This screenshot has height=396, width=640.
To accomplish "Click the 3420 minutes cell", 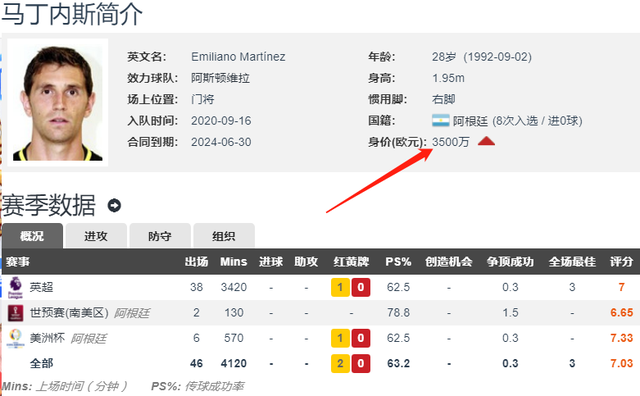I will (x=234, y=287).
